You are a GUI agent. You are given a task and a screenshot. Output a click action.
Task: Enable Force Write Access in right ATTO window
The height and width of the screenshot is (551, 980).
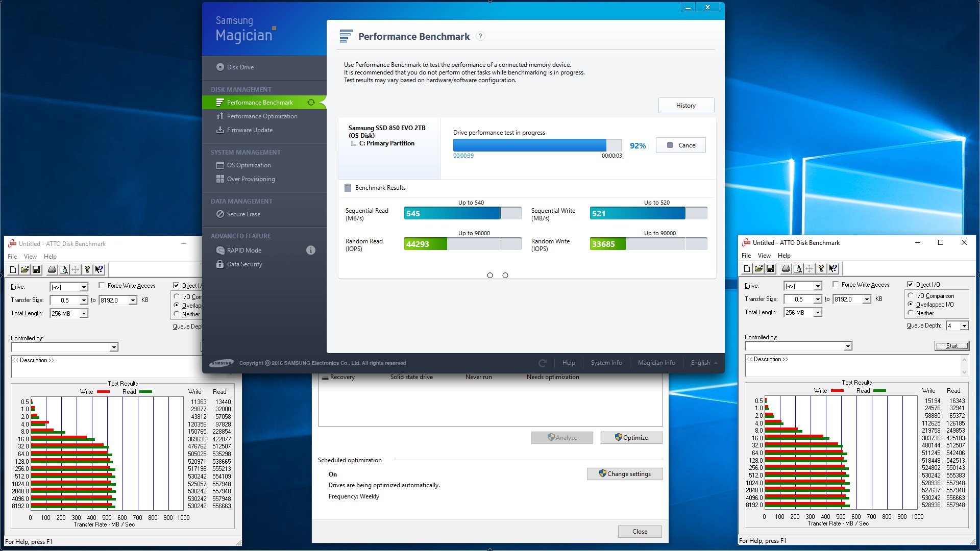(836, 284)
